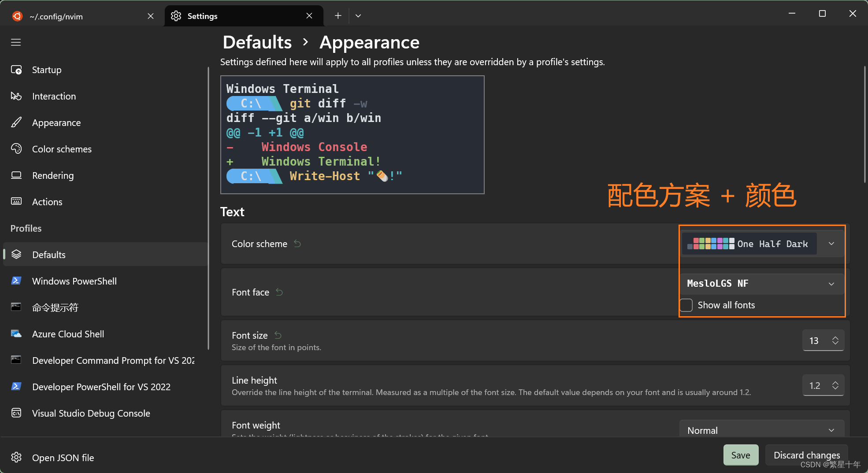The image size is (868, 473).
Task: Open the hamburger navigation menu
Action: 16,42
